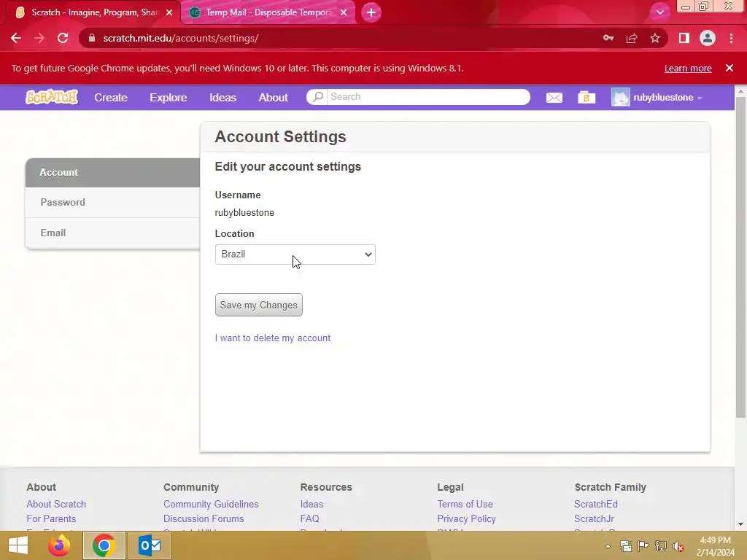Select the Account settings tab

[112, 172]
